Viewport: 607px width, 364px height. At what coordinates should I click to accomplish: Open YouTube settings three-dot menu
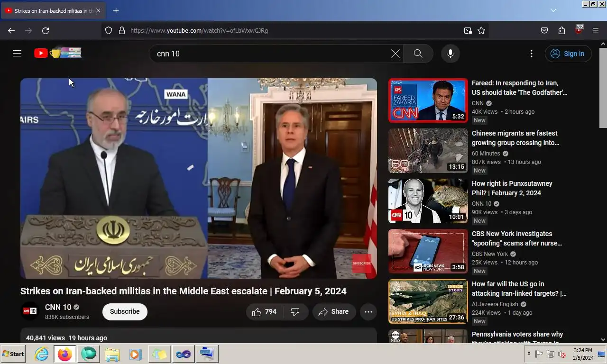[x=532, y=54]
